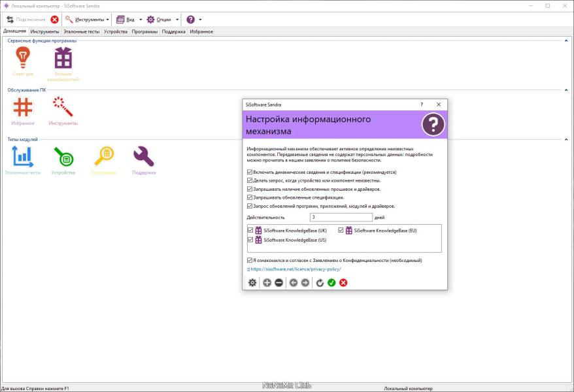This screenshot has width=574, height=392.
Task: Go to the Устройства tab
Action: pyautogui.click(x=116, y=32)
